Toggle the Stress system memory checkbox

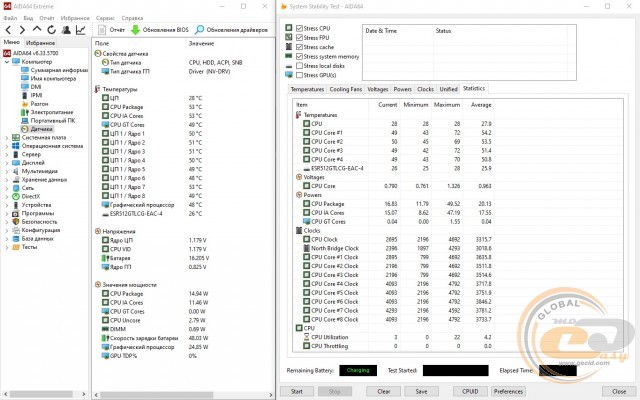[299, 56]
